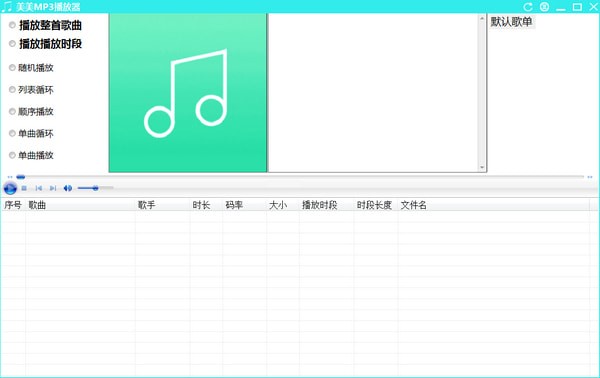
Task: Stop playback with the square stop icon
Action: [24, 188]
